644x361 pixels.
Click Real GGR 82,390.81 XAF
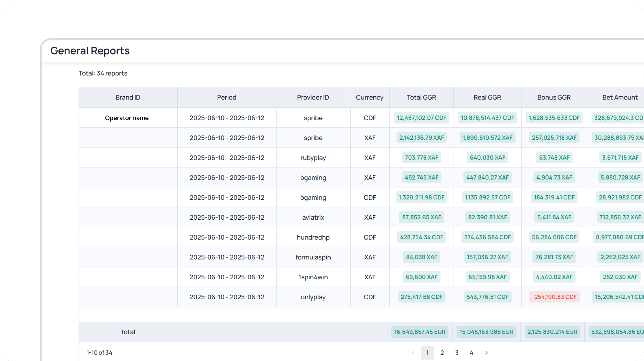click(488, 217)
